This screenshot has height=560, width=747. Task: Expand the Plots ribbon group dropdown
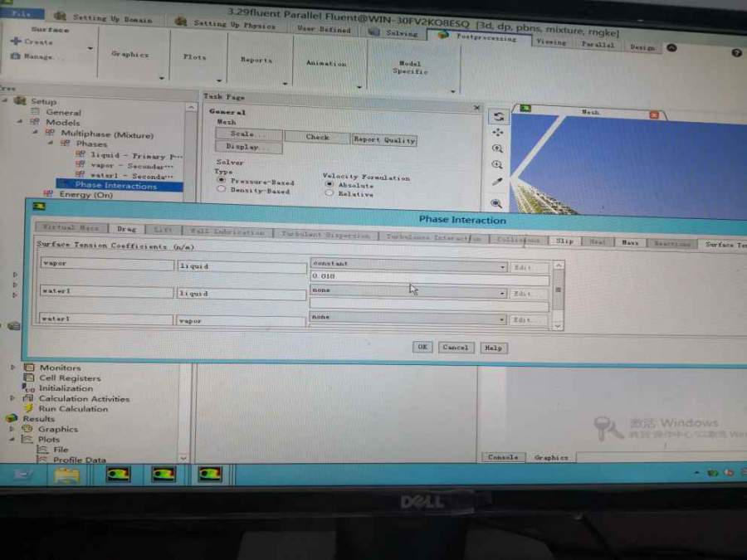click(x=219, y=80)
